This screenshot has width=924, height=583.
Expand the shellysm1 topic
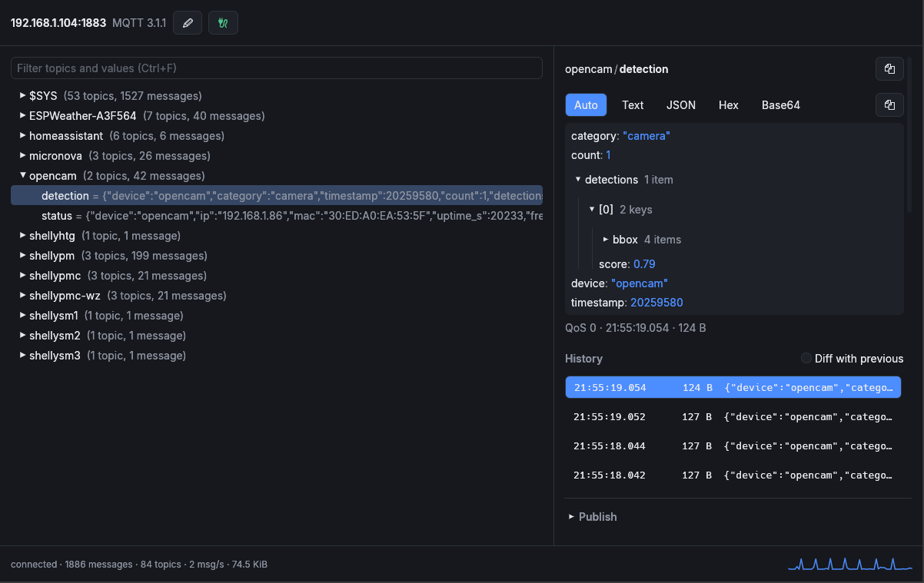click(23, 316)
